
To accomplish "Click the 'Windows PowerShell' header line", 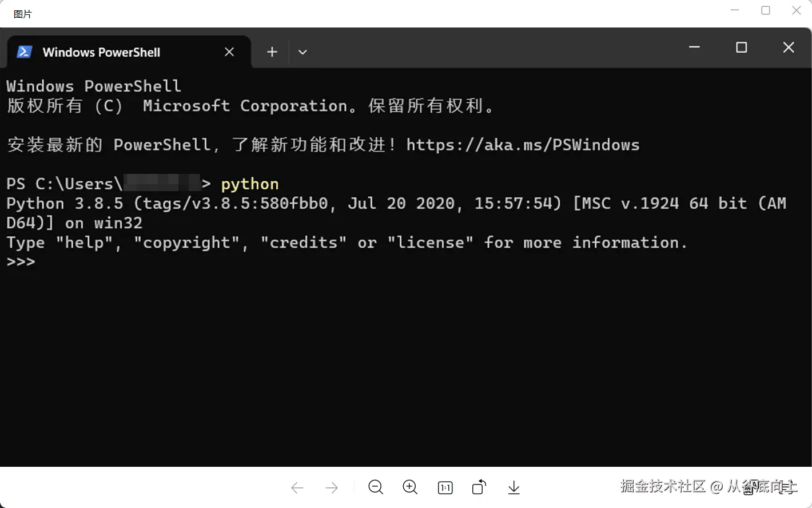I will [94, 86].
